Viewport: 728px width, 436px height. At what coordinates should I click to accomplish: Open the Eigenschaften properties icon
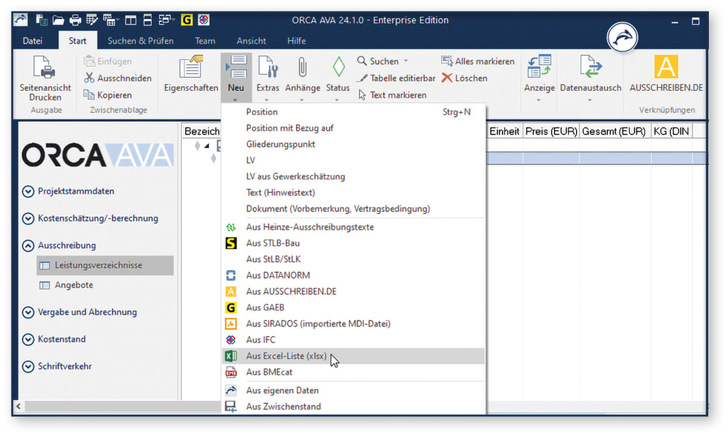(x=191, y=68)
